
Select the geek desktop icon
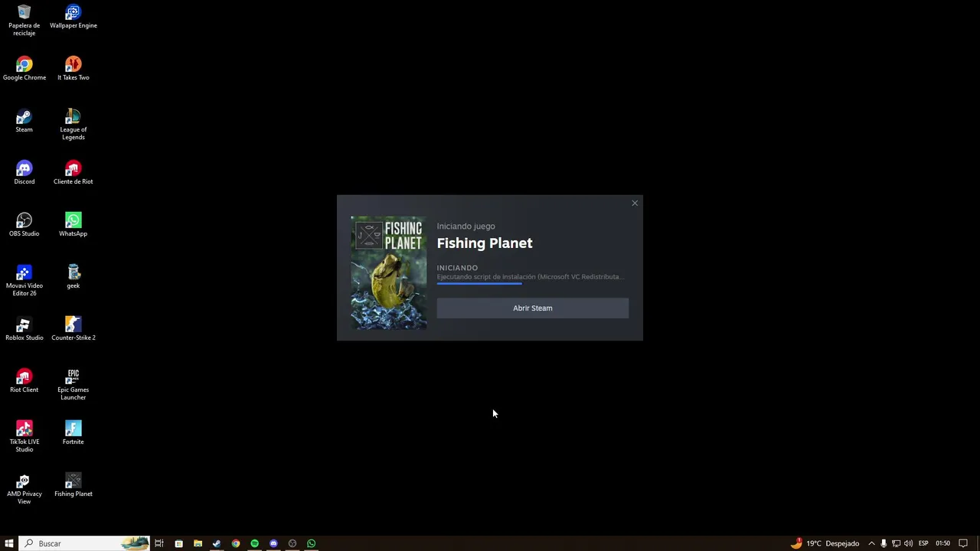click(73, 276)
